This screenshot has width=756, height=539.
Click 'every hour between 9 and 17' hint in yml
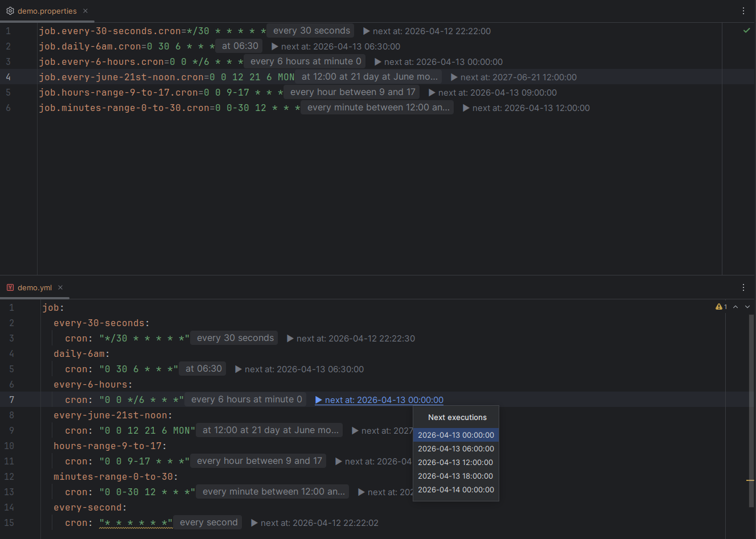[259, 461]
